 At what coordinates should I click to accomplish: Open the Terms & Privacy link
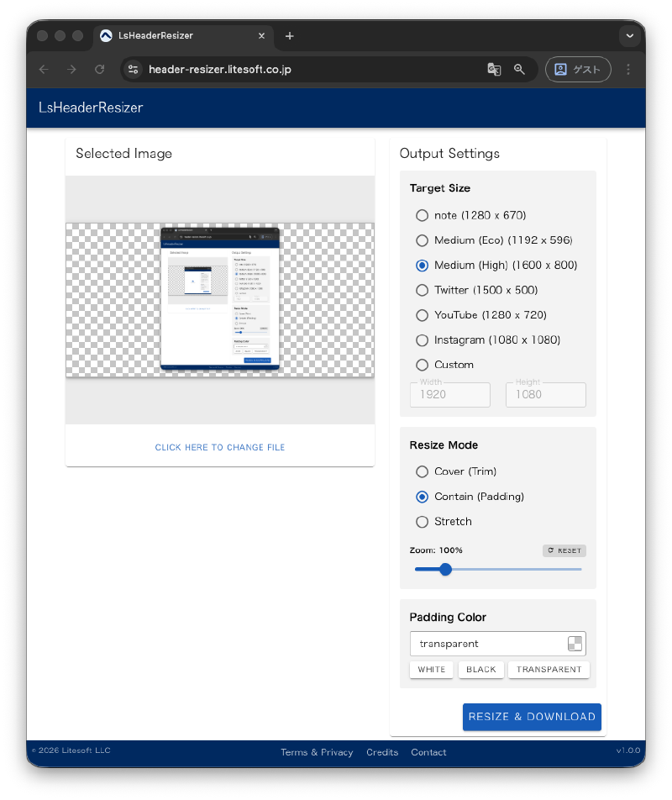317,752
